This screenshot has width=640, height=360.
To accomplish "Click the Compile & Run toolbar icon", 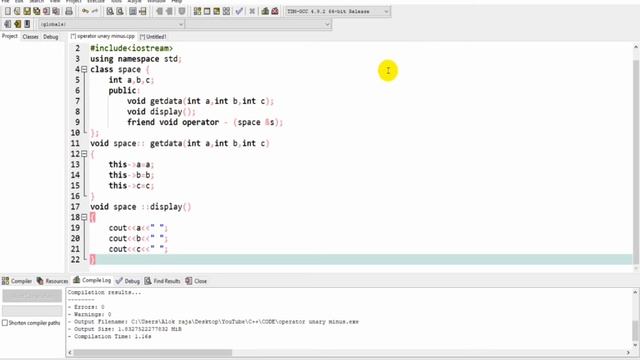I will pyautogui.click(x=217, y=11).
